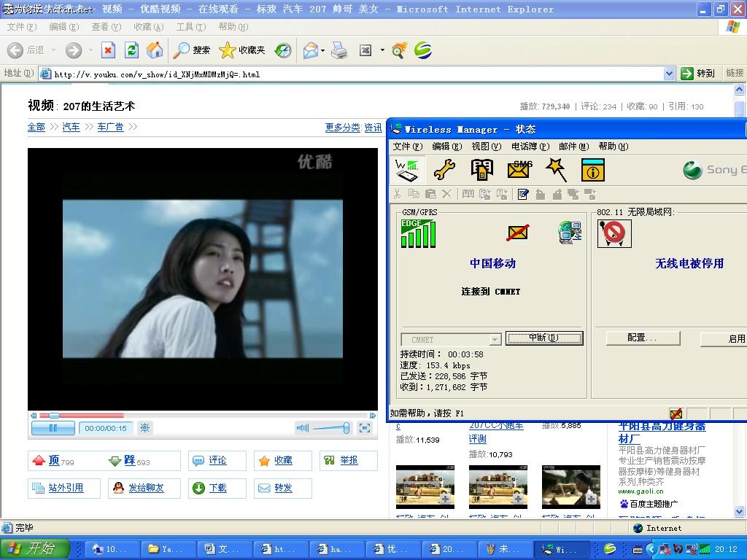Open the SMS envelope icon in Wireless Manager
The image size is (747, 560).
(x=519, y=170)
